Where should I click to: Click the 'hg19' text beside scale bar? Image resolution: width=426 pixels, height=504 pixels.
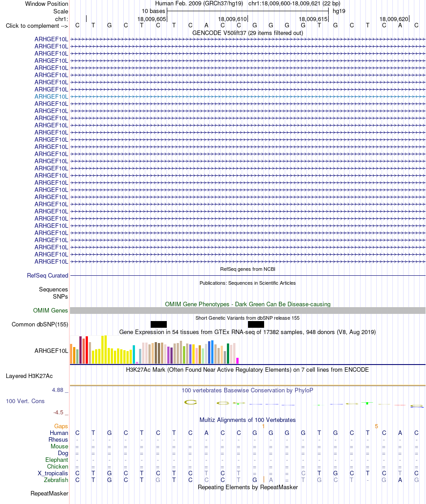pos(339,11)
